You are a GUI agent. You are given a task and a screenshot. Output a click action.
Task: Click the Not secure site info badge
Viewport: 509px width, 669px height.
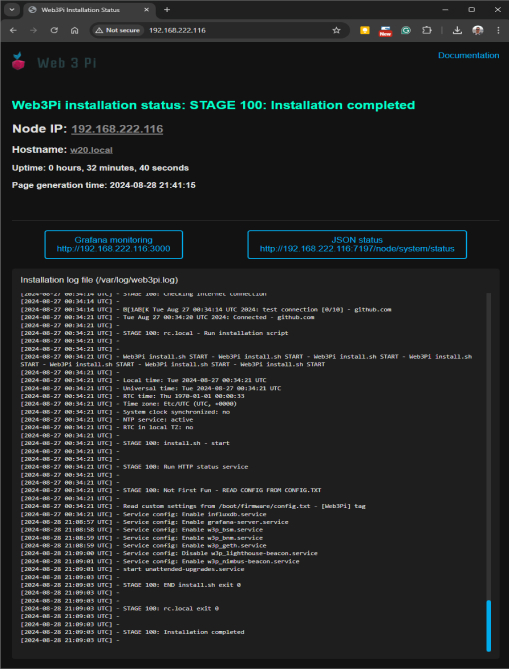pos(117,30)
